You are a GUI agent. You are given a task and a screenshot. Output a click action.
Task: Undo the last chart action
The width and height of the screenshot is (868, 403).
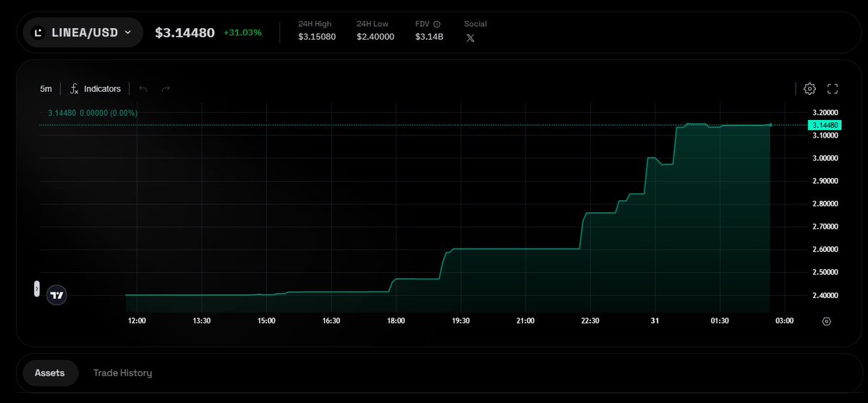tap(143, 89)
